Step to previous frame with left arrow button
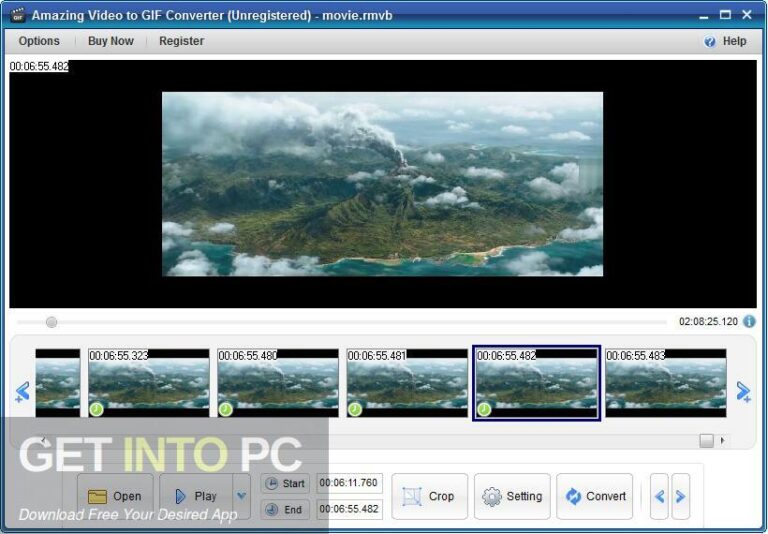Viewport: 768px width, 534px height. pos(659,496)
